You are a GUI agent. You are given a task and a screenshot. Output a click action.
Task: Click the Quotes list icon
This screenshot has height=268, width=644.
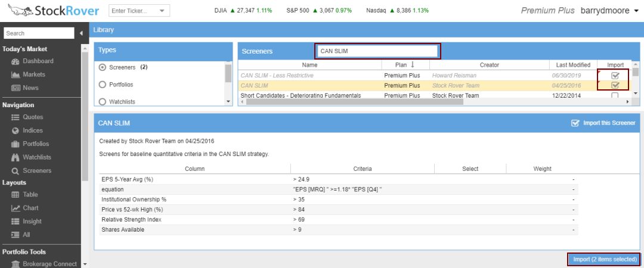[x=16, y=117]
